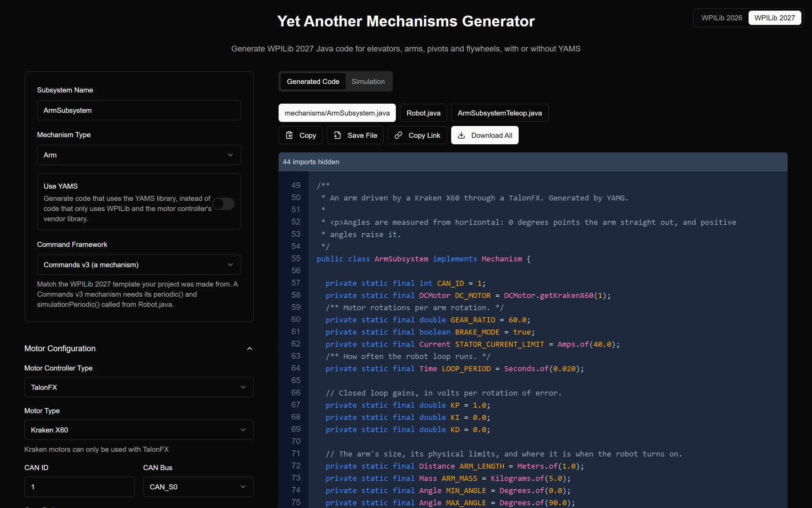Screen dimensions: 812x508
Task: Click the Save File document icon
Action: pyautogui.click(x=337, y=135)
